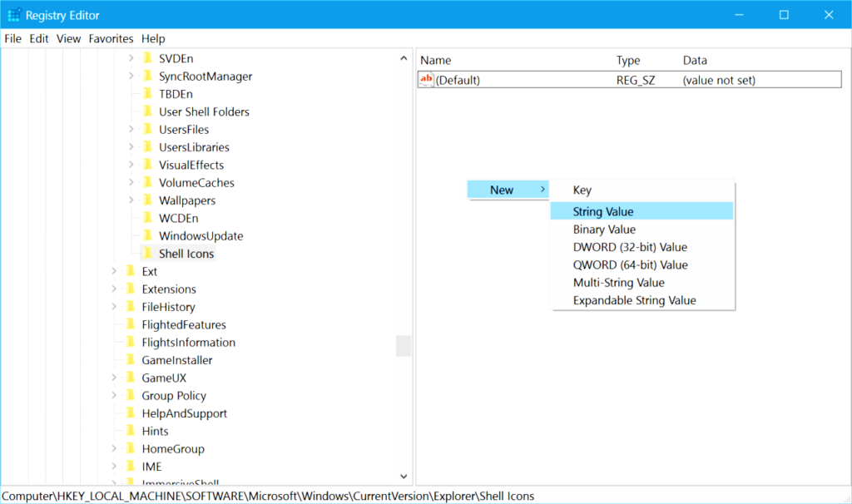The image size is (852, 504).
Task: Click the New context menu item
Action: coord(508,190)
